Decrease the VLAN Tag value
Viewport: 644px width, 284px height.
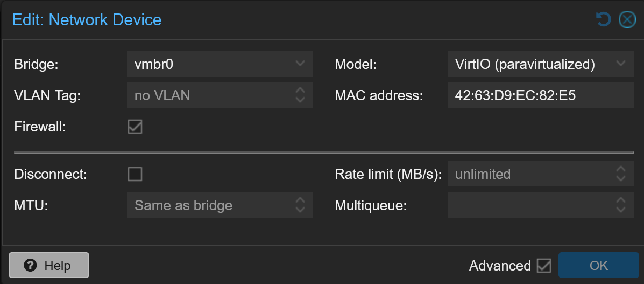point(300,100)
